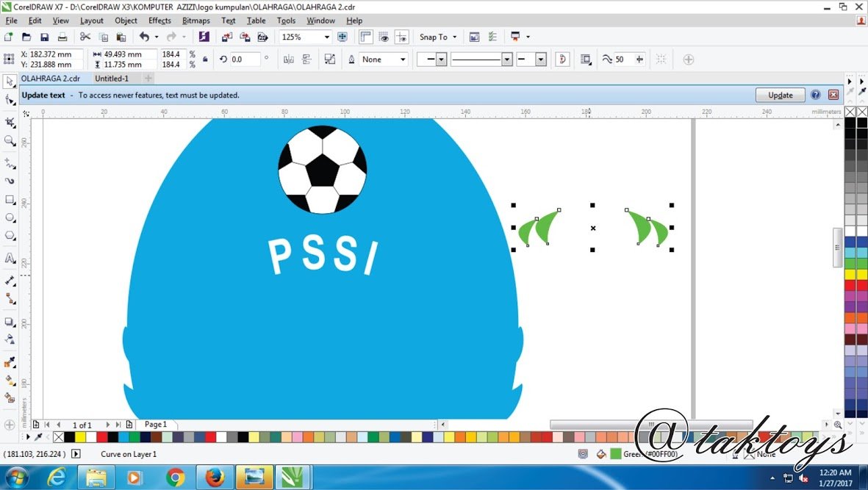Click Mirror vertically in the property bar

click(306, 60)
